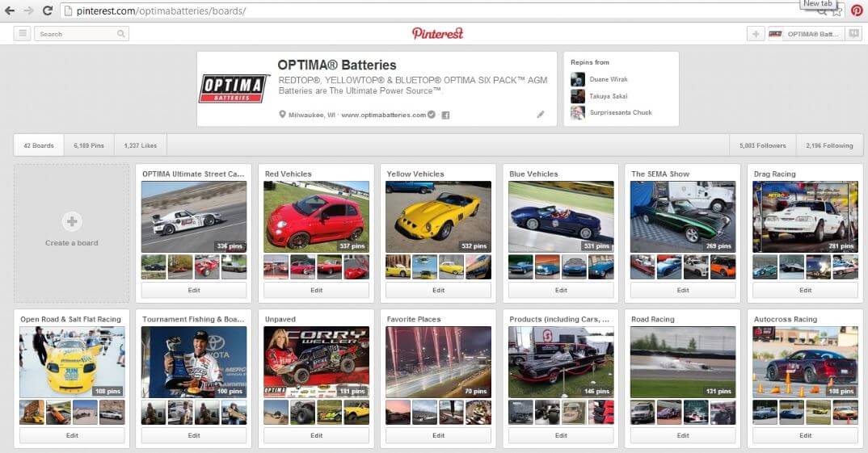This screenshot has width=868, height=453.
Task: Open the Drag Racing white Mustang cover
Action: (806, 217)
